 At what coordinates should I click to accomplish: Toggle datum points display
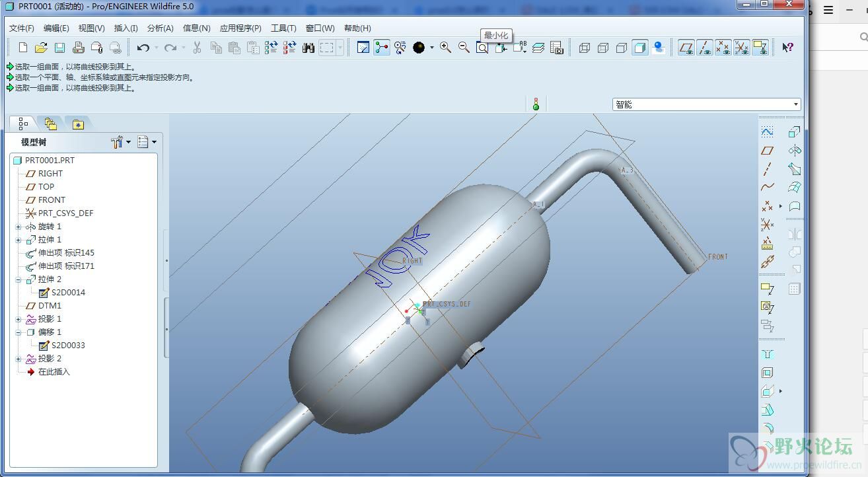723,48
